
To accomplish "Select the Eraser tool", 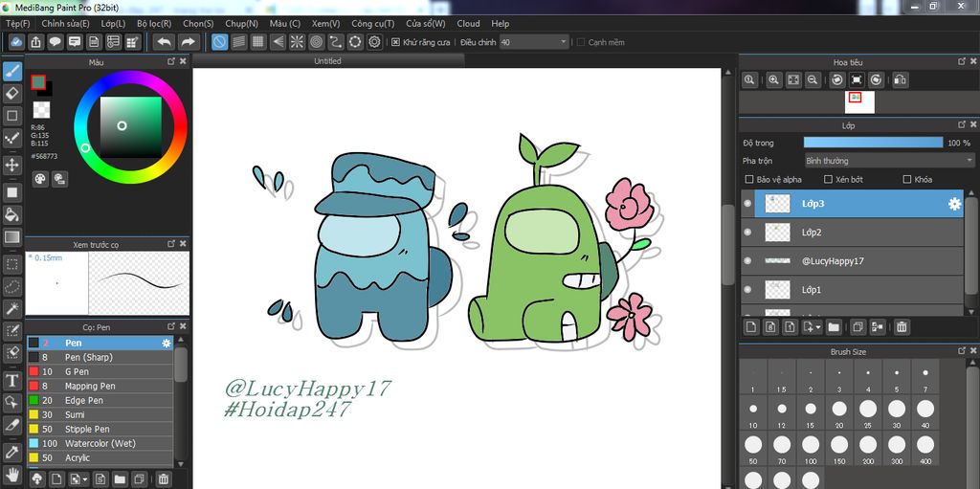I will tap(11, 94).
